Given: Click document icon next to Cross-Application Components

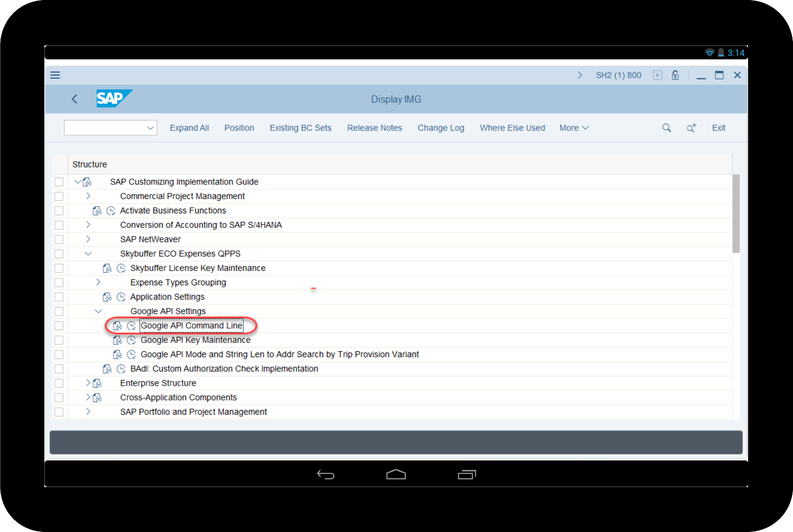Looking at the screenshot, I should pos(97,397).
